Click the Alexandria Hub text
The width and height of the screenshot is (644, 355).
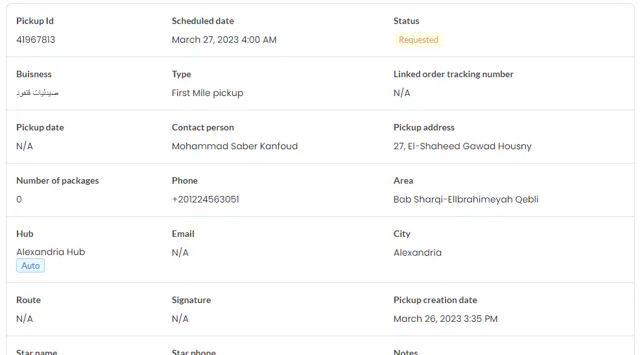click(51, 252)
